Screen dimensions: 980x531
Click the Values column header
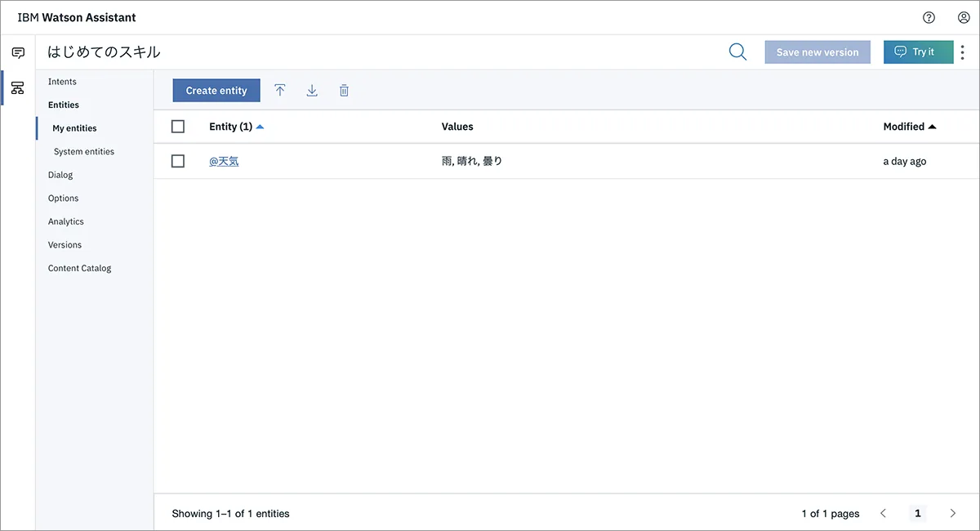[x=457, y=127]
